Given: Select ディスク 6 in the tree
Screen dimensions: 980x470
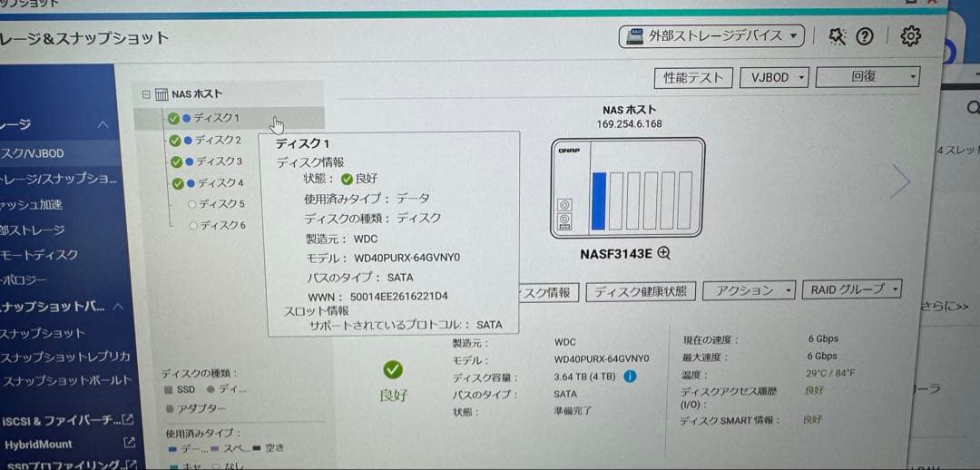Looking at the screenshot, I should (x=222, y=225).
